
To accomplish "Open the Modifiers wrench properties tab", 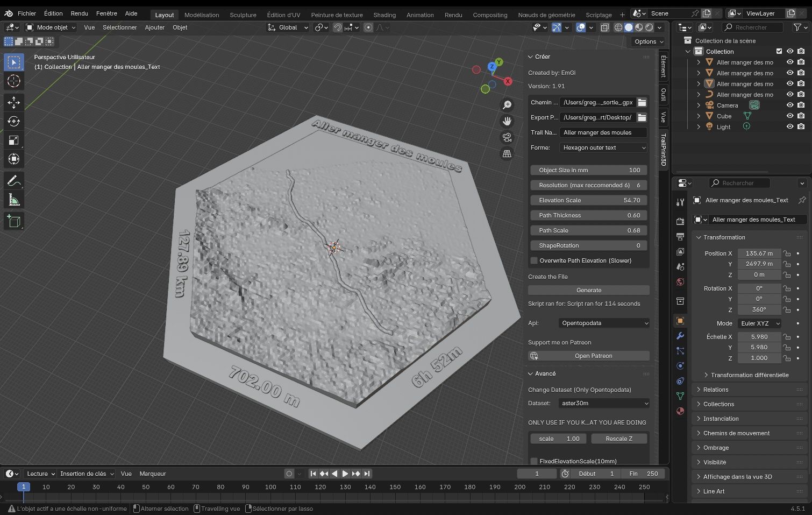I will tap(680, 336).
